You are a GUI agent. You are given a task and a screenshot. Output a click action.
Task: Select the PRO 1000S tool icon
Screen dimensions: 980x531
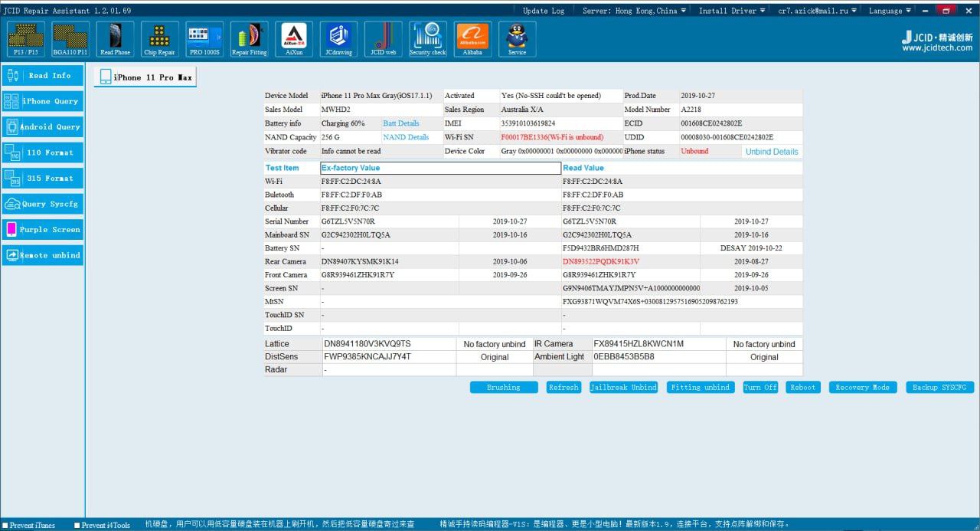[x=205, y=38]
